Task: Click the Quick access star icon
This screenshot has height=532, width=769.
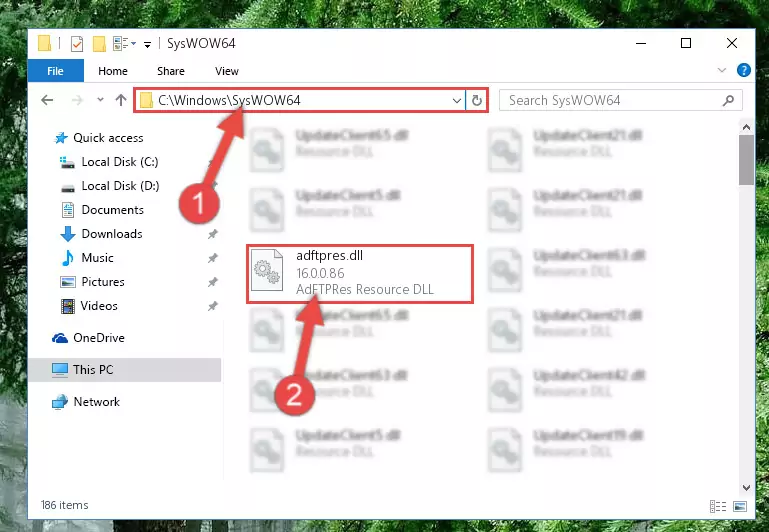Action: coord(61,138)
